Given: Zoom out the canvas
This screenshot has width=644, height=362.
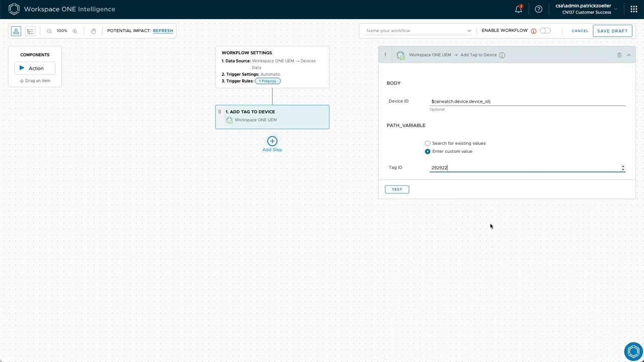Looking at the screenshot, I should point(49,31).
